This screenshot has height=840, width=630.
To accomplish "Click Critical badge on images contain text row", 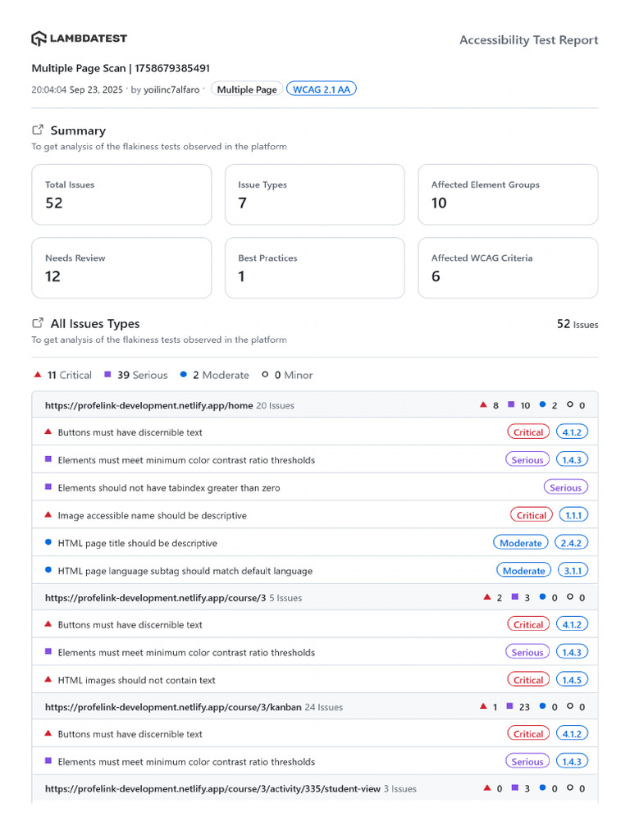I will [528, 680].
